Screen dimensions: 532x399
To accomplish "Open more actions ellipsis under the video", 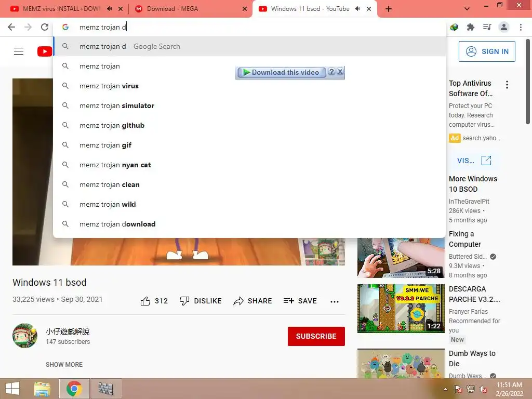I will pyautogui.click(x=335, y=302).
